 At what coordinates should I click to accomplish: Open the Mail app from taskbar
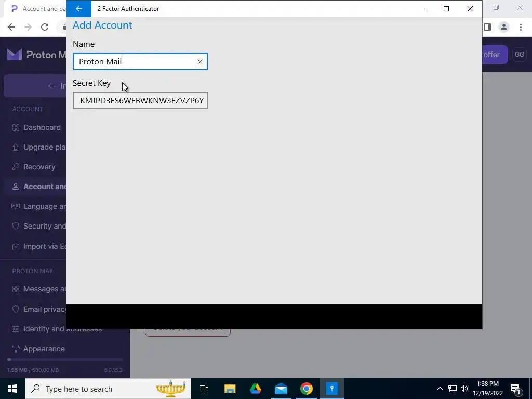(281, 389)
